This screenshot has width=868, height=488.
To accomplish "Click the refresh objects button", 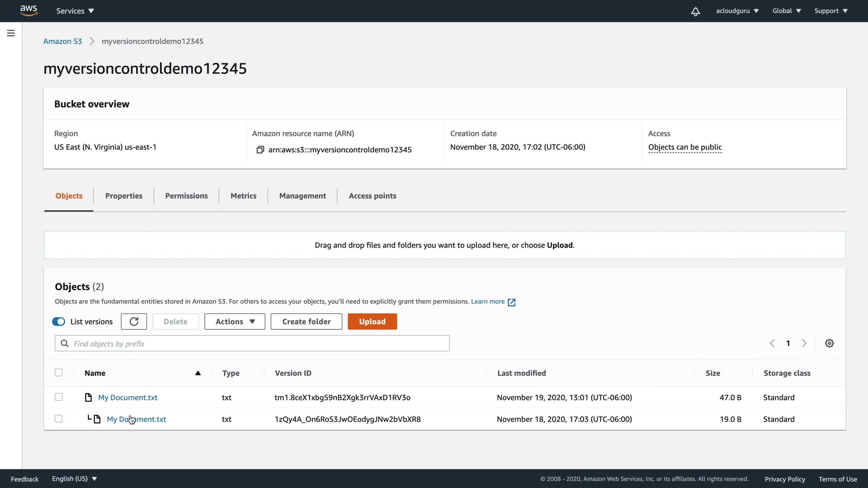I will tap(134, 321).
